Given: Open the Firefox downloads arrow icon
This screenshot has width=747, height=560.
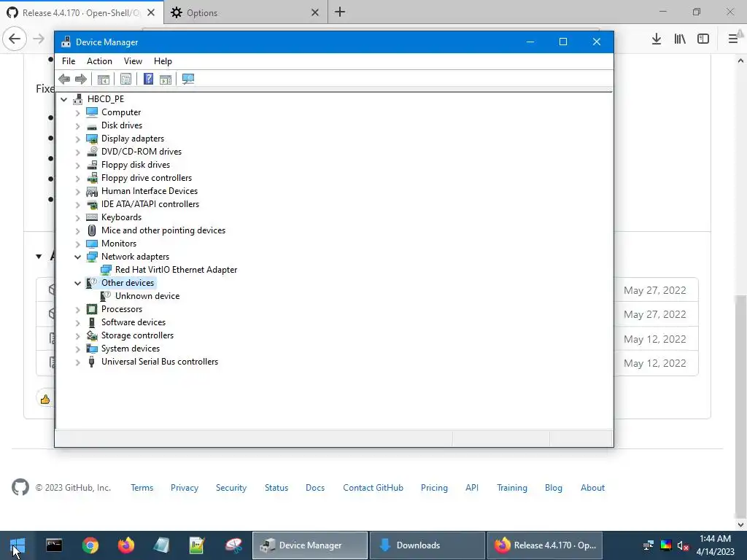Looking at the screenshot, I should [657, 39].
